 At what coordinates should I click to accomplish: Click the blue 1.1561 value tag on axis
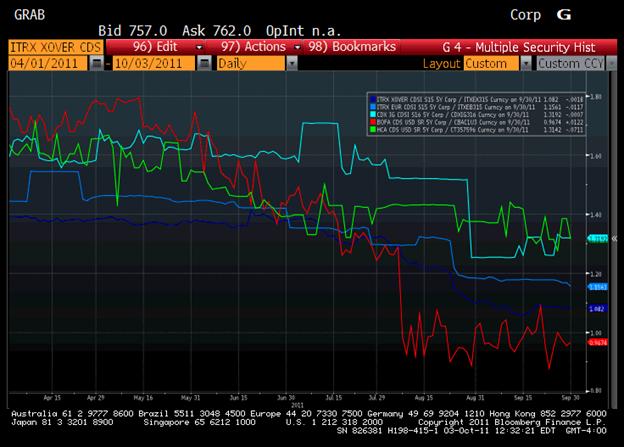pos(597,287)
